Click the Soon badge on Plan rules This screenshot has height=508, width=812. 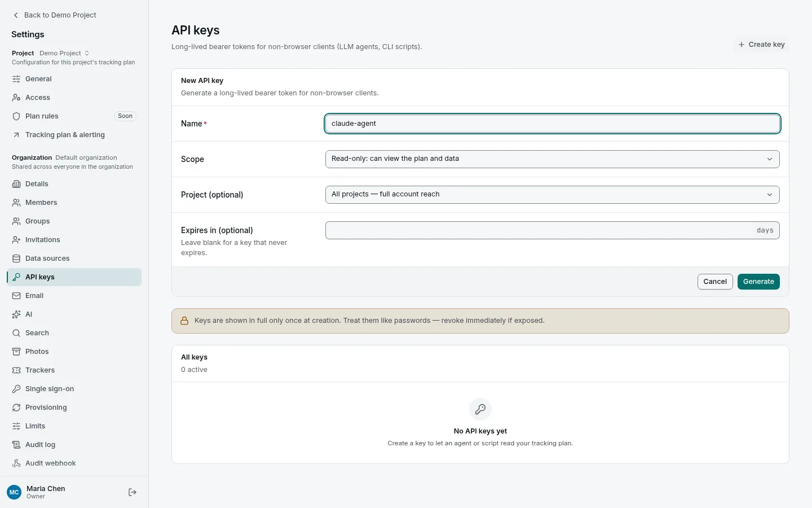tap(125, 116)
